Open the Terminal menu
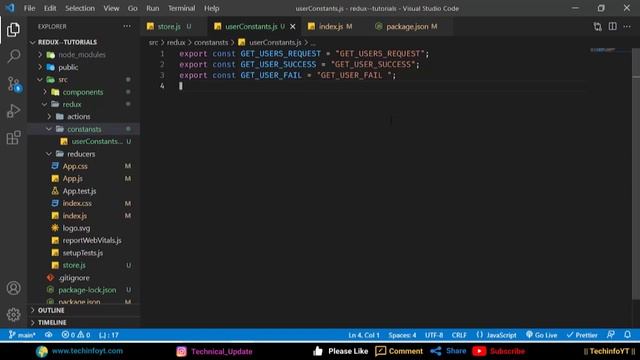640x360 pixels. [182, 8]
